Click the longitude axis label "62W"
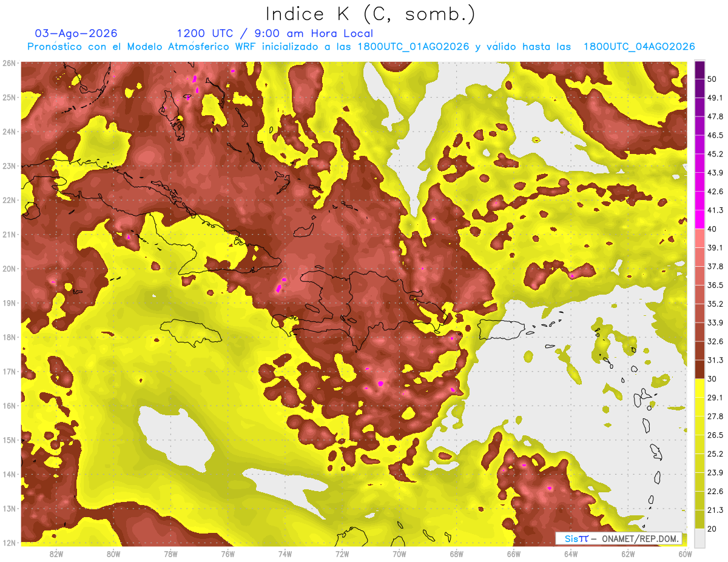The image size is (728, 562). pos(628,554)
